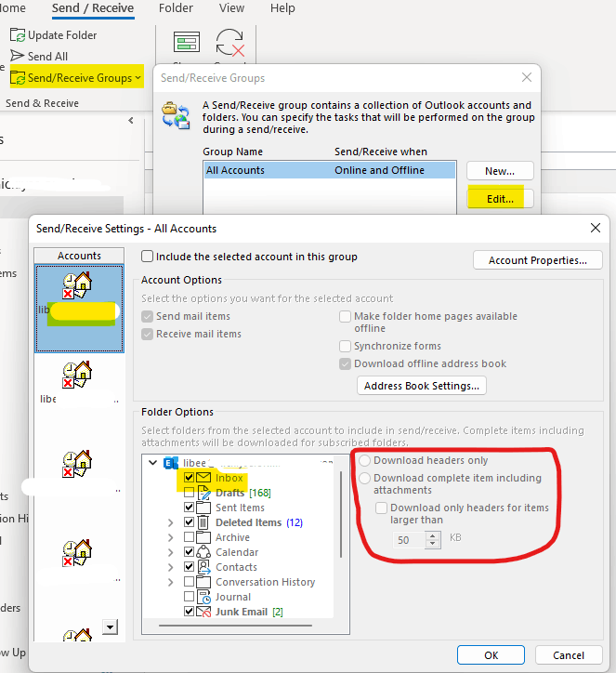Click the Account Properties... button
The height and width of the screenshot is (673, 616).
click(538, 260)
